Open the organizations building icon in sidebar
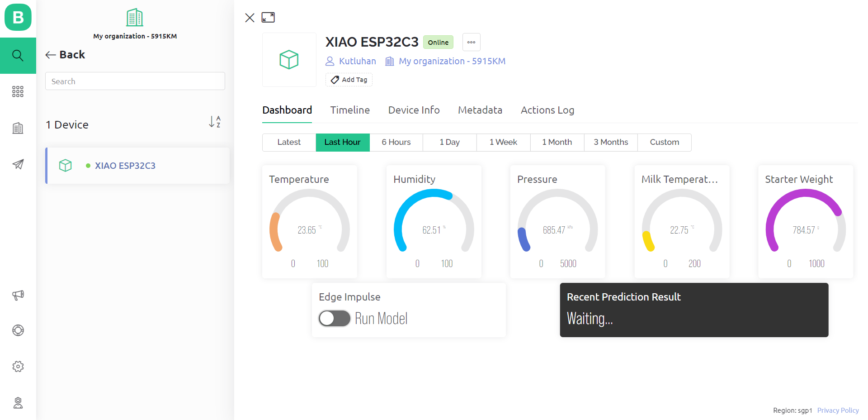 click(x=18, y=128)
